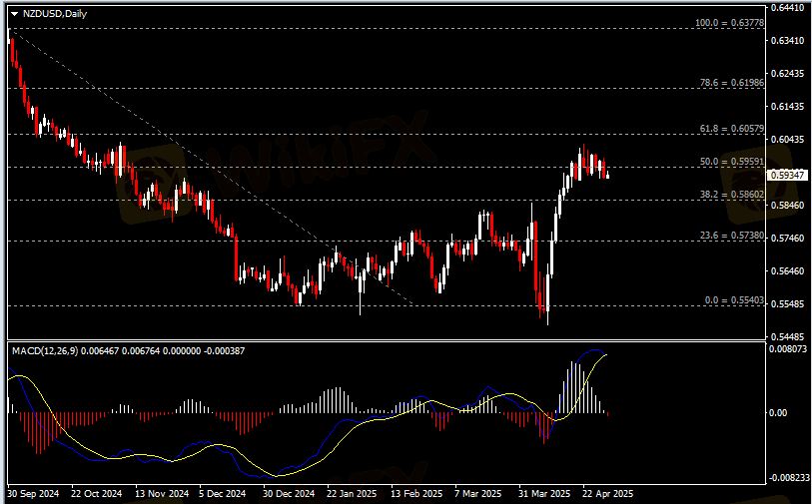Select the 0.0 = 0.55403 Fibonacci label

[732, 299]
